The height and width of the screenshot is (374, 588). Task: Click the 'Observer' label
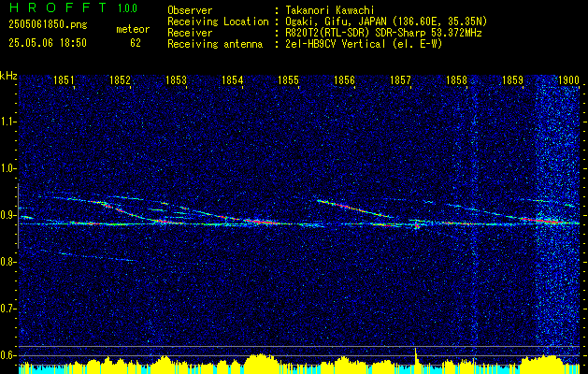(x=190, y=10)
